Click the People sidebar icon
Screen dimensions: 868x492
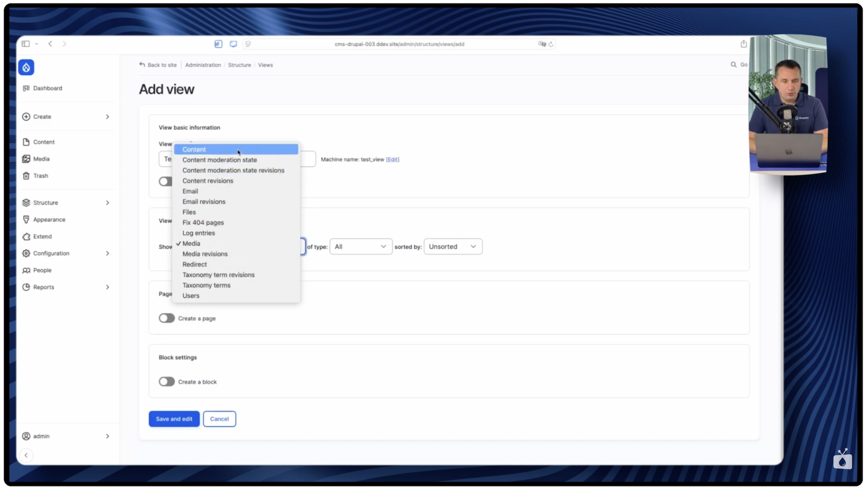pyautogui.click(x=26, y=270)
